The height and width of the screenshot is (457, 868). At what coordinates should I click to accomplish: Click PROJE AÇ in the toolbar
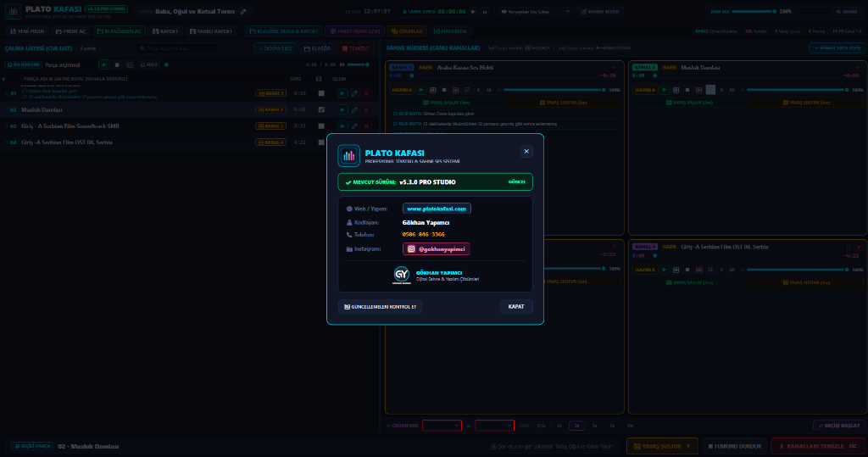70,31
